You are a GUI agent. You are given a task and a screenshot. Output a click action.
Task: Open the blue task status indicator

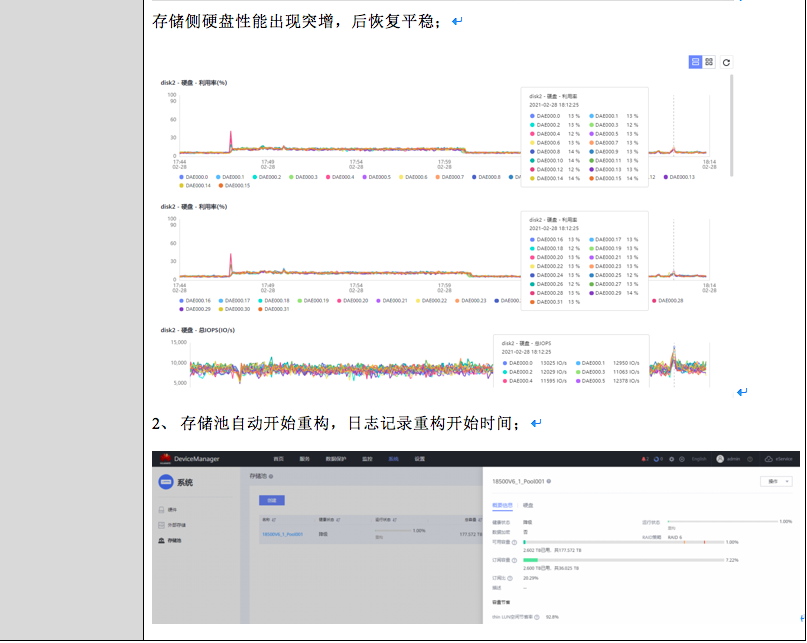coord(658,459)
